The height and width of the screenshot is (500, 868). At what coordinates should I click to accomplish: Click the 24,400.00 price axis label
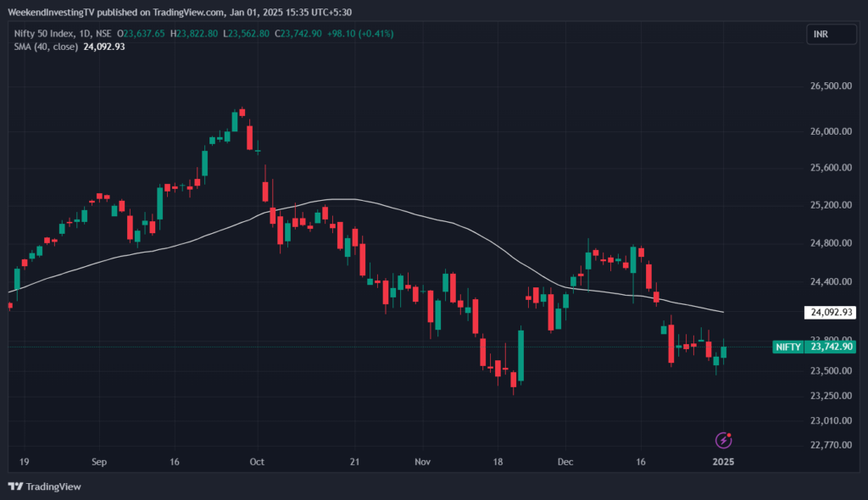[x=831, y=281]
